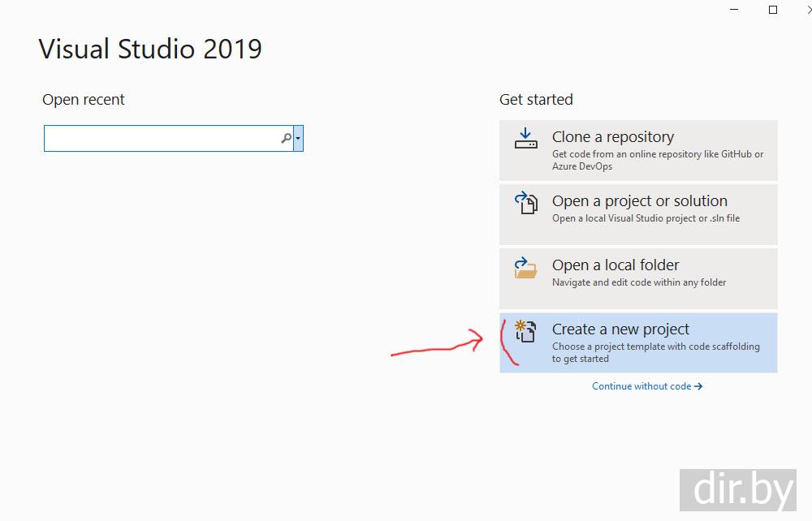Select the Clone a repository title
This screenshot has height=521, width=812.
coord(613,137)
